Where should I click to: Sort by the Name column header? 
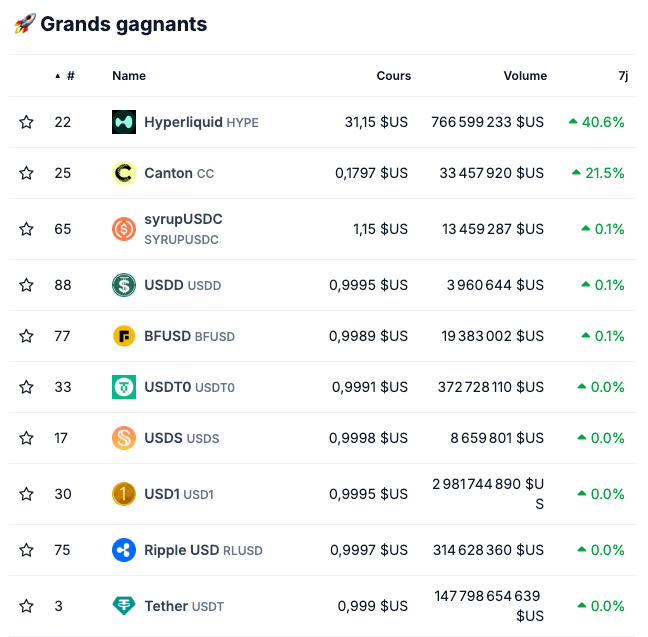(129, 76)
